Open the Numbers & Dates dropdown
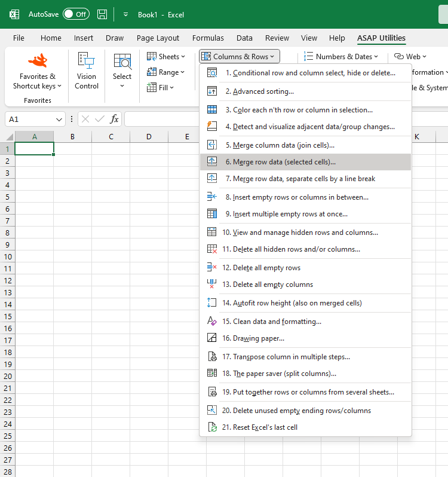448x477 pixels. coord(340,57)
